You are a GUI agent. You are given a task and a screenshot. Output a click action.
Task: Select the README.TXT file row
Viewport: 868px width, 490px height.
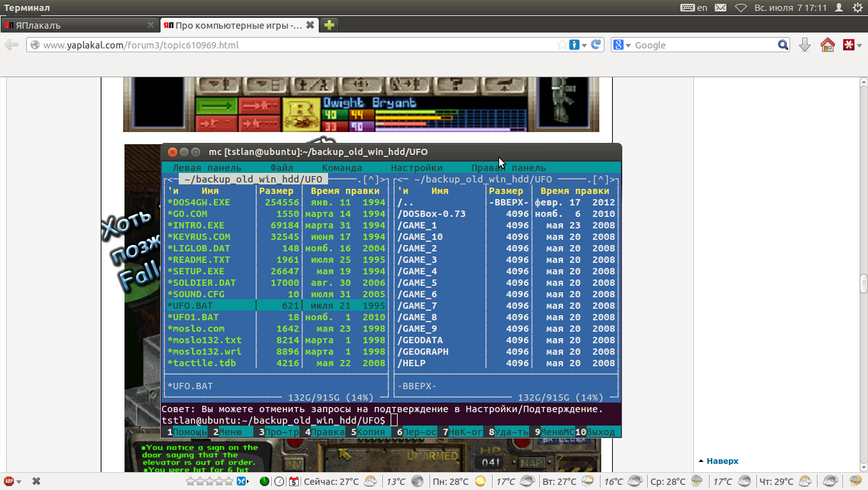[x=276, y=260]
